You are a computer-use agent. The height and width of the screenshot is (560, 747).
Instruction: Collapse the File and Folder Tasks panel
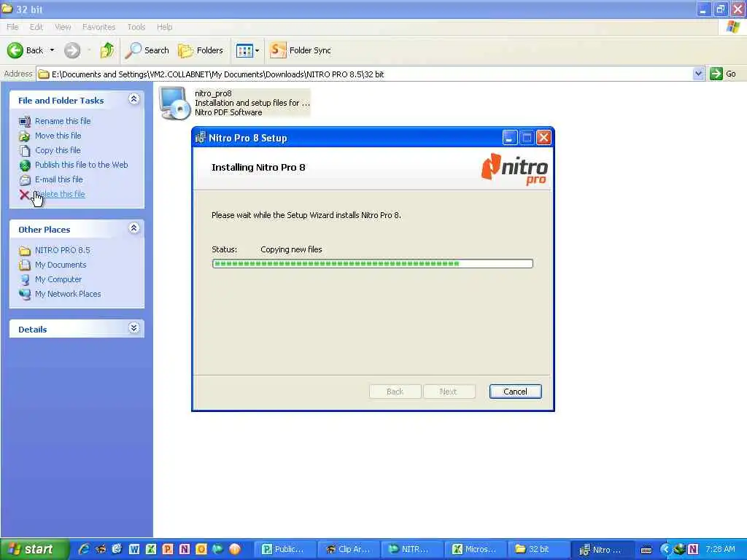point(134,99)
